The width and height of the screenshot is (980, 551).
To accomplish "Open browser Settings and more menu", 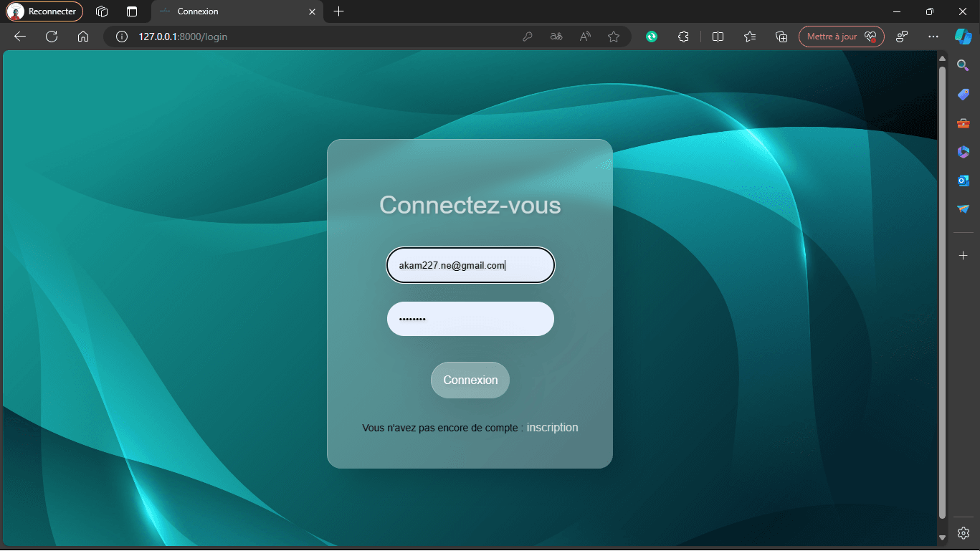I will [933, 37].
